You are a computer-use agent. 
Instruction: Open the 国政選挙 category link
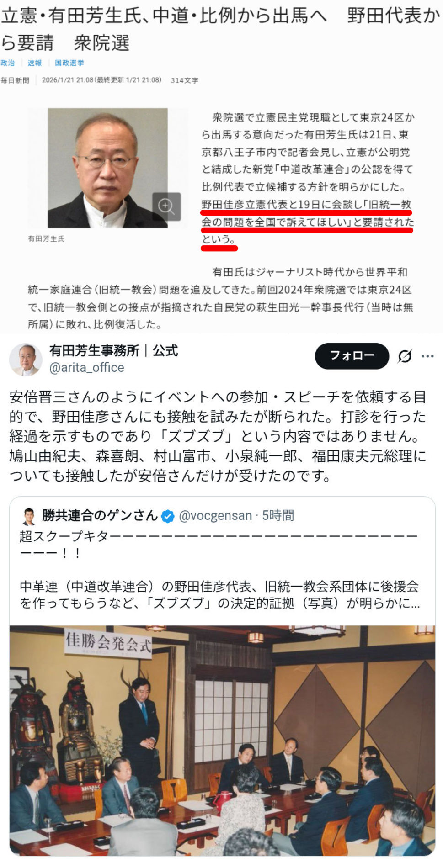pyautogui.click(x=69, y=63)
